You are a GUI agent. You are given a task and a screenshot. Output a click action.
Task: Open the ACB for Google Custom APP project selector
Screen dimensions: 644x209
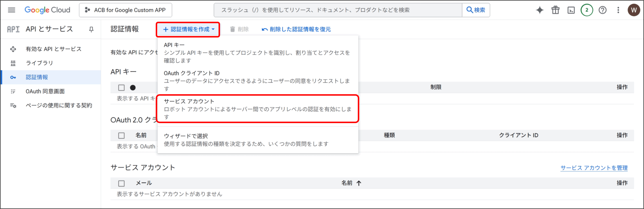(x=126, y=10)
